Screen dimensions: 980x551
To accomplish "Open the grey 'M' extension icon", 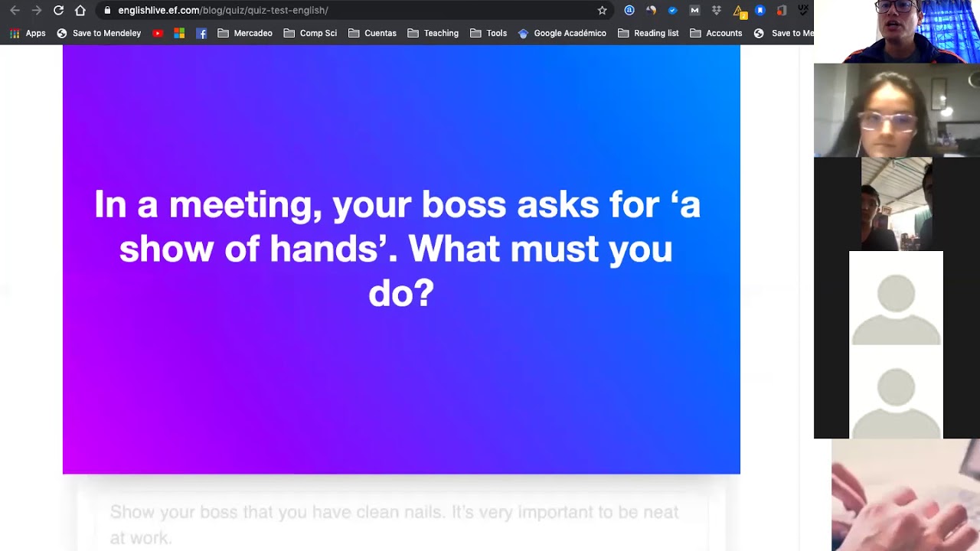I will tap(694, 11).
